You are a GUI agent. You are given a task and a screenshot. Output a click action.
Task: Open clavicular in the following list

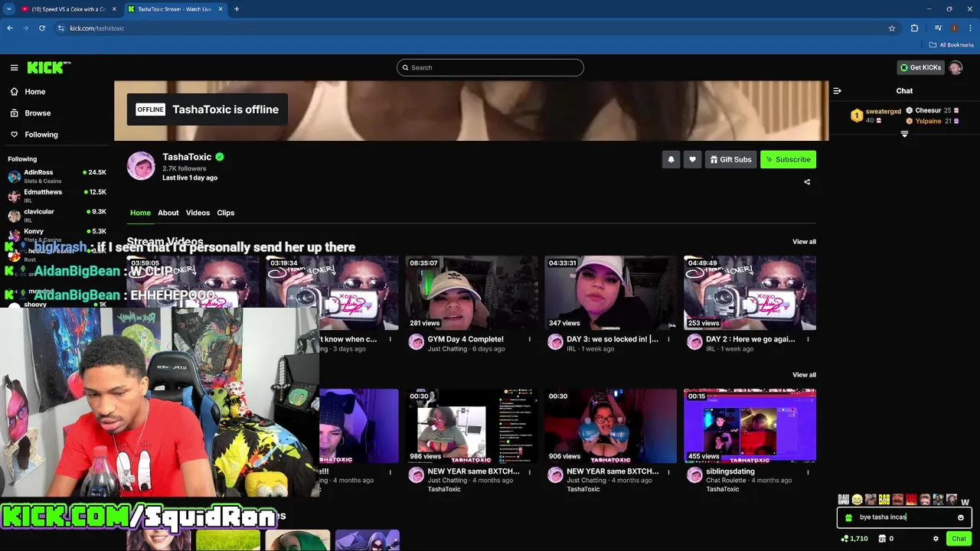point(57,216)
